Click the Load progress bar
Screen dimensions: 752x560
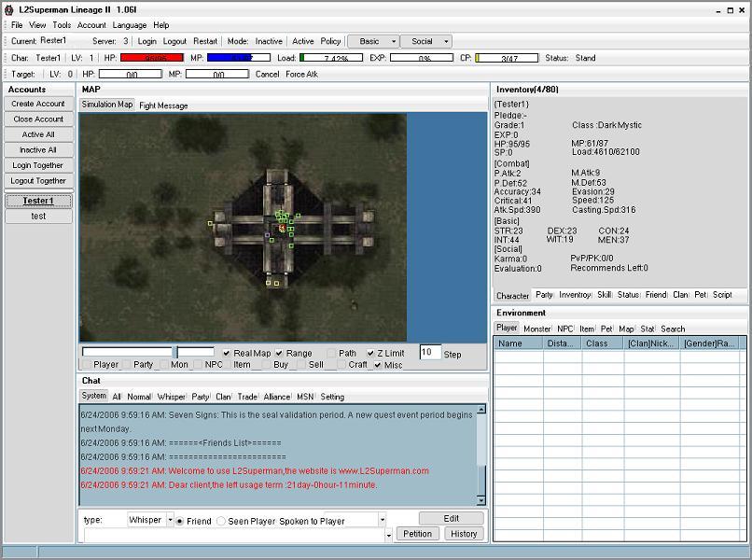[x=331, y=58]
